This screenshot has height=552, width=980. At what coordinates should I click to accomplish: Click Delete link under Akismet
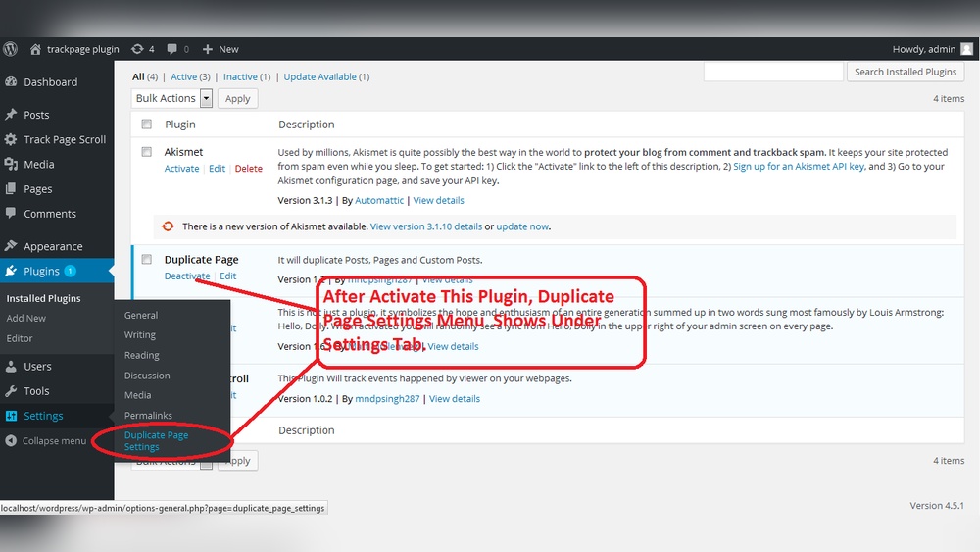249,169
